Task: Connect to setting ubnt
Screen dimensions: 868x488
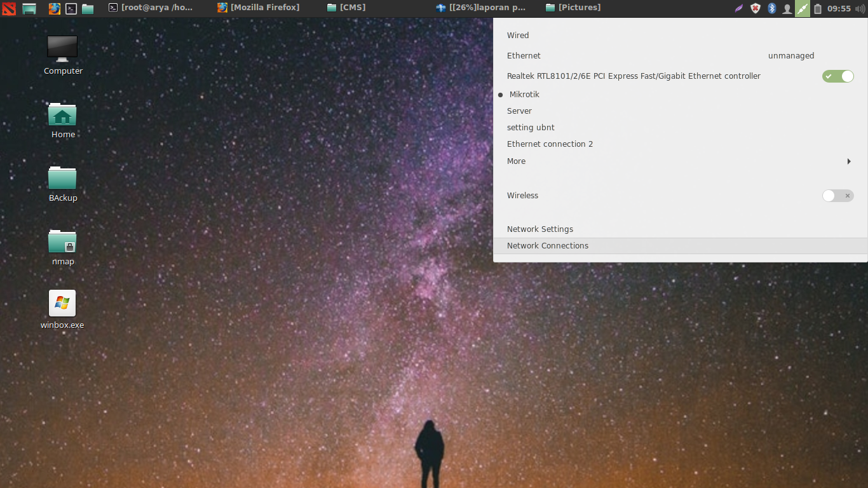Action: pyautogui.click(x=531, y=127)
